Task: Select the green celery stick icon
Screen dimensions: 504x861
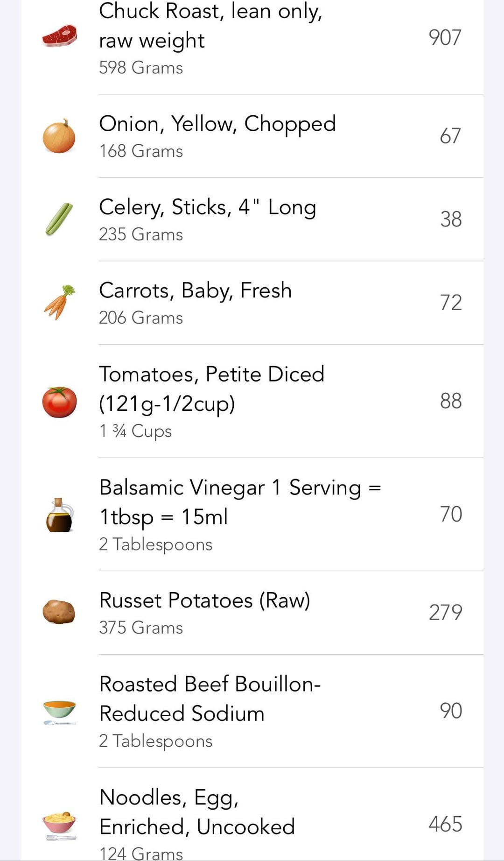Action: click(59, 219)
